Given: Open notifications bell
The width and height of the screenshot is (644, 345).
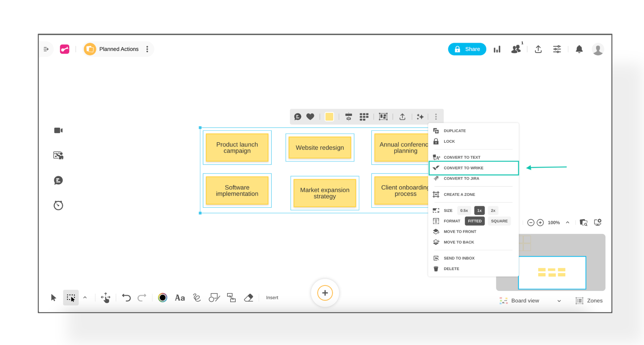Looking at the screenshot, I should [x=579, y=49].
